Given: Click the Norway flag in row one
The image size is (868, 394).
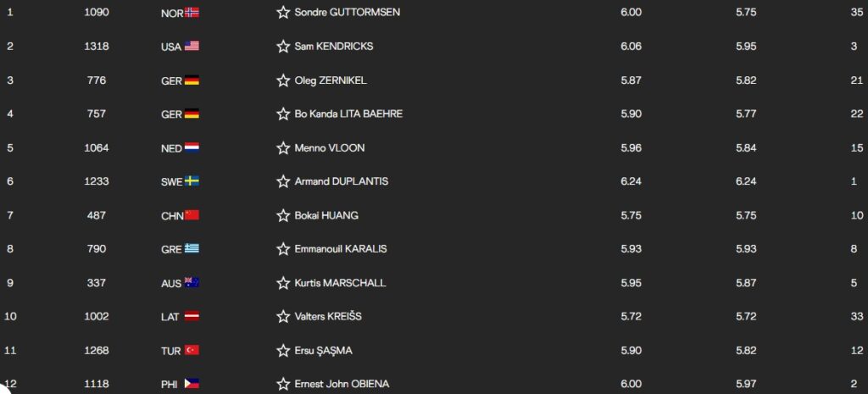Looking at the screenshot, I should pyautogui.click(x=192, y=12).
